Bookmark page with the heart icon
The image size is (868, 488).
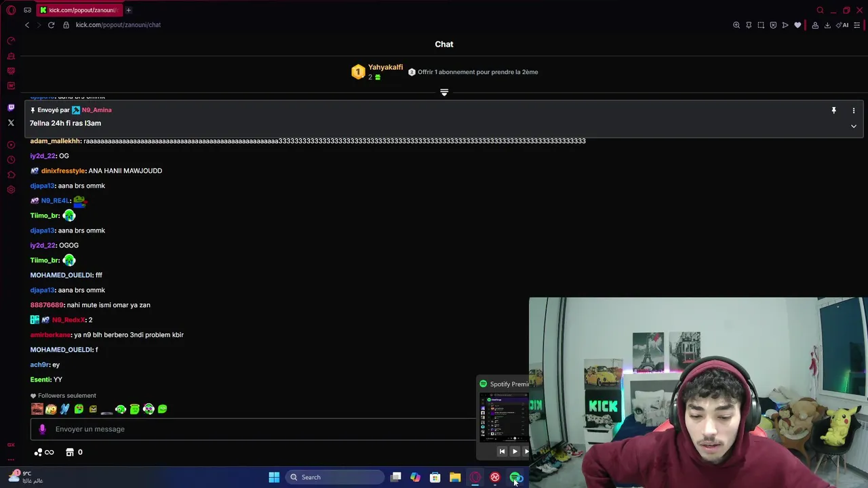click(x=797, y=25)
